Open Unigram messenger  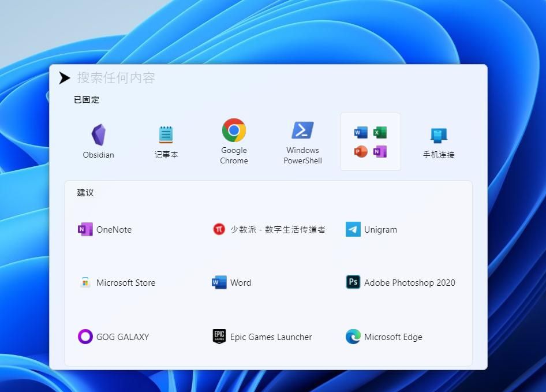click(x=372, y=229)
